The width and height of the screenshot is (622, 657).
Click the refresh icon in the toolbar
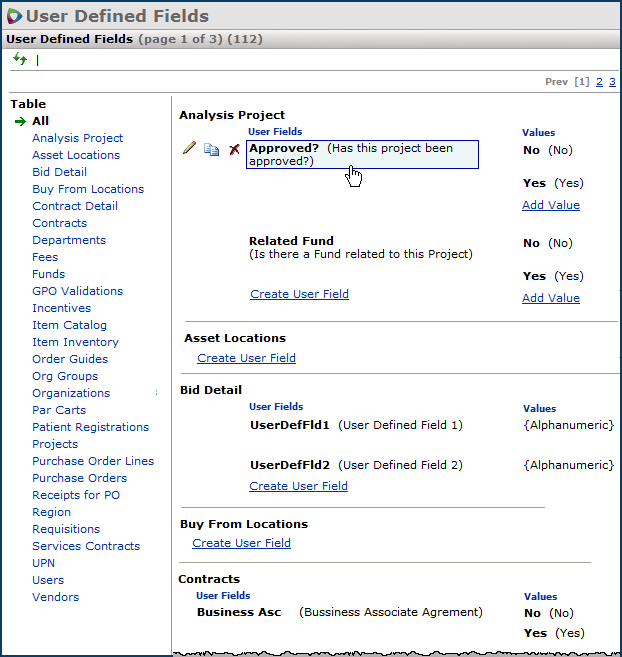point(20,59)
